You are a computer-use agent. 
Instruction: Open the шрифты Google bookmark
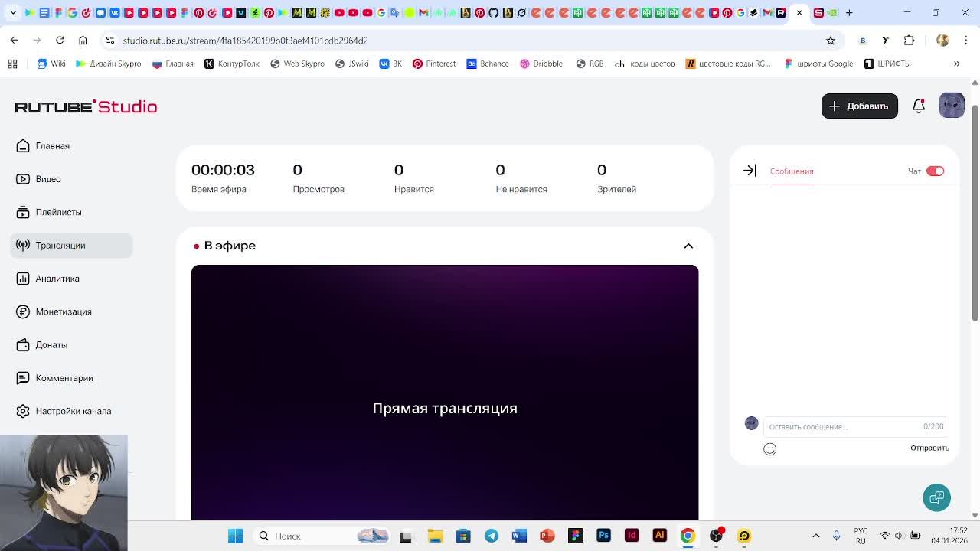pyautogui.click(x=818, y=64)
